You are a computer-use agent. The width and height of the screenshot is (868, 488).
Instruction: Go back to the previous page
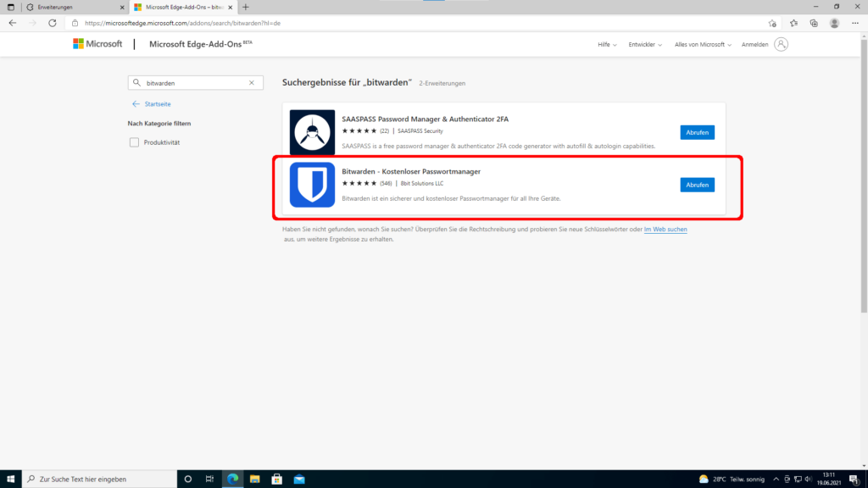12,23
